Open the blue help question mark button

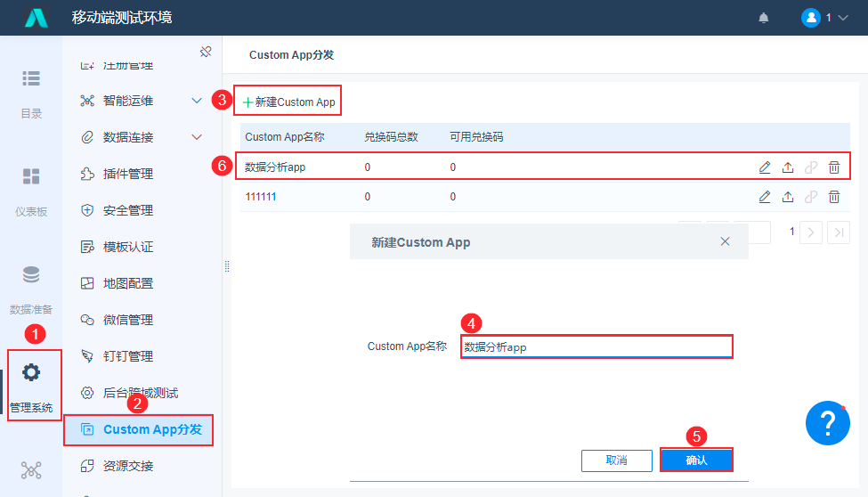(x=827, y=424)
